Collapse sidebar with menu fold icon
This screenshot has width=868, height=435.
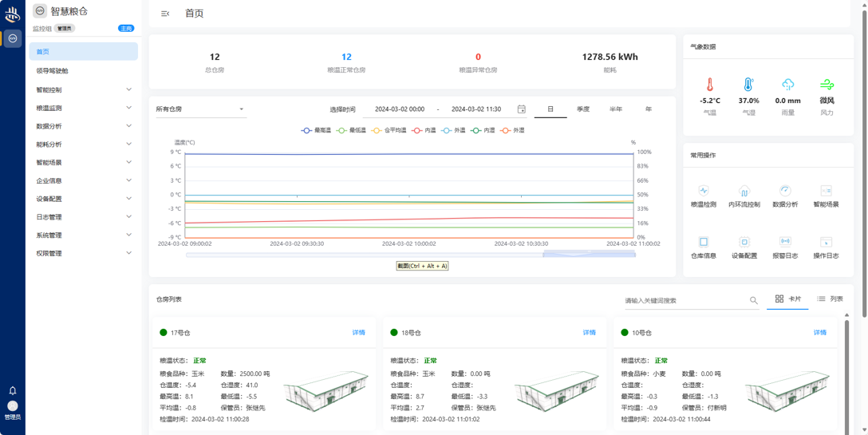165,14
